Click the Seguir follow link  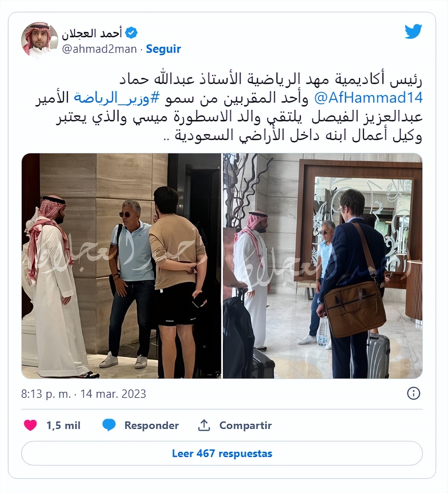(163, 49)
